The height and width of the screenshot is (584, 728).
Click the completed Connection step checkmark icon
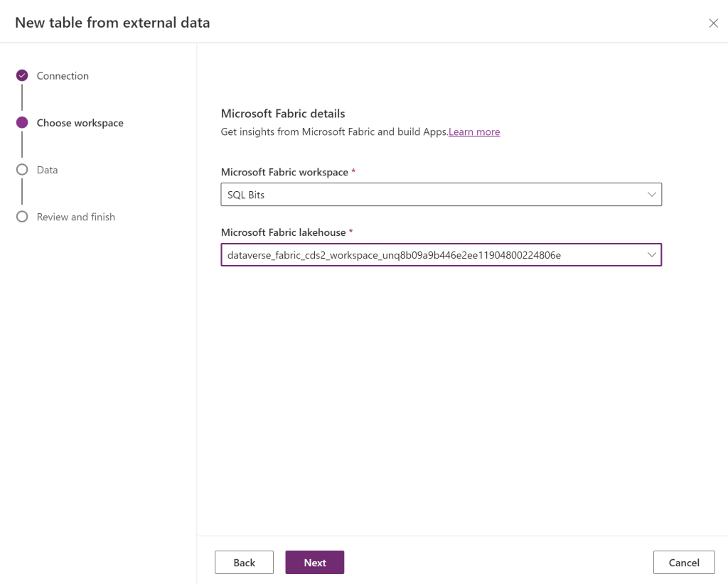coord(22,75)
